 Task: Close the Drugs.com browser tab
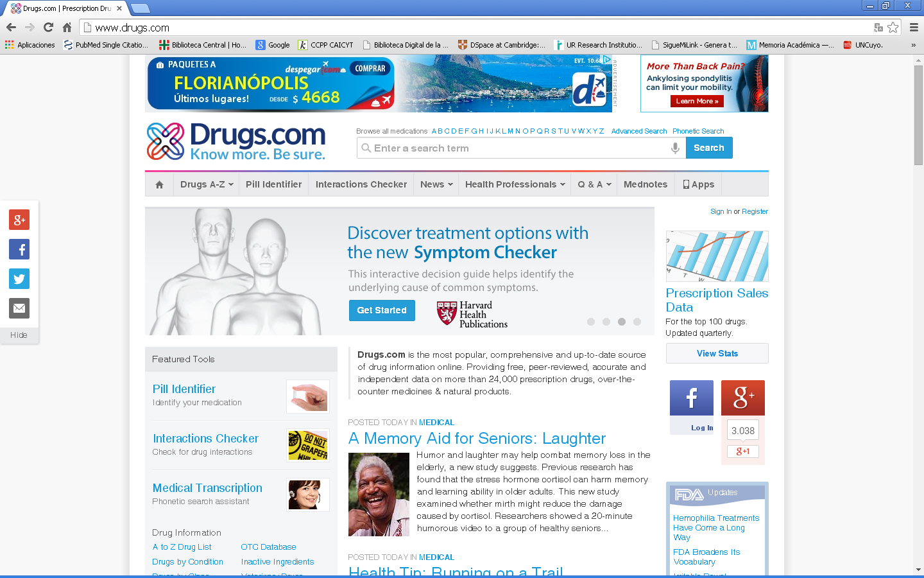[119, 8]
